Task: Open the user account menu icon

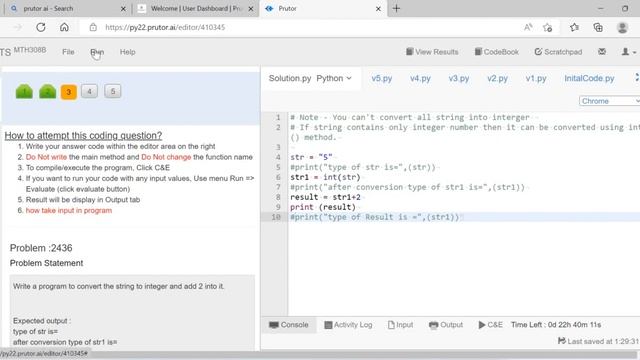Action: 628,52
